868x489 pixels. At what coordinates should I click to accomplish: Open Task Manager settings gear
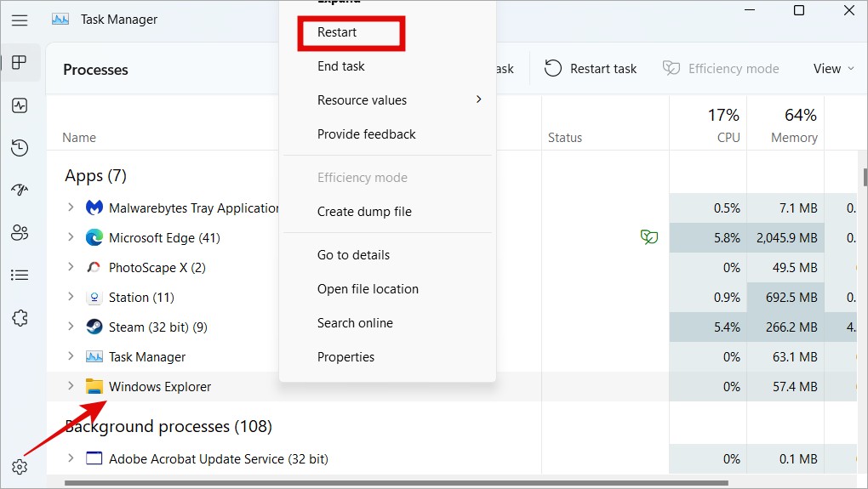20,467
